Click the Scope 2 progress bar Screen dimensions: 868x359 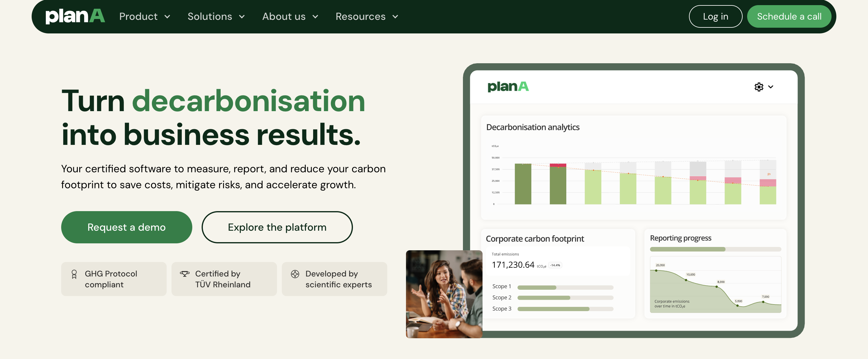565,298
